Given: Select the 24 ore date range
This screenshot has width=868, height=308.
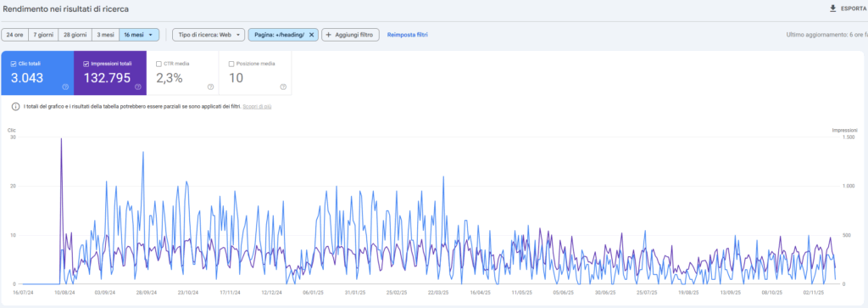Looking at the screenshot, I should click(15, 35).
